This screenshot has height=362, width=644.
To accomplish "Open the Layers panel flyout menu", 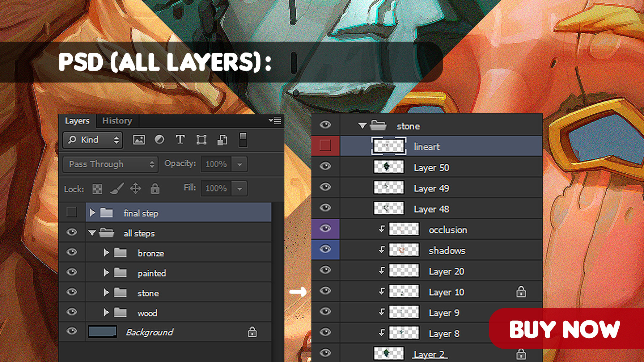I will pos(275,121).
